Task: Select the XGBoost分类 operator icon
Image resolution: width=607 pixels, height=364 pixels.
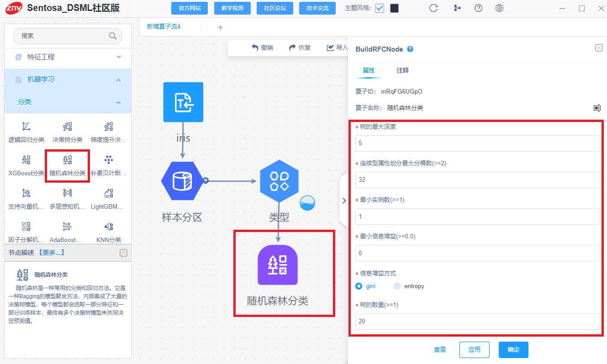Action: click(x=26, y=160)
